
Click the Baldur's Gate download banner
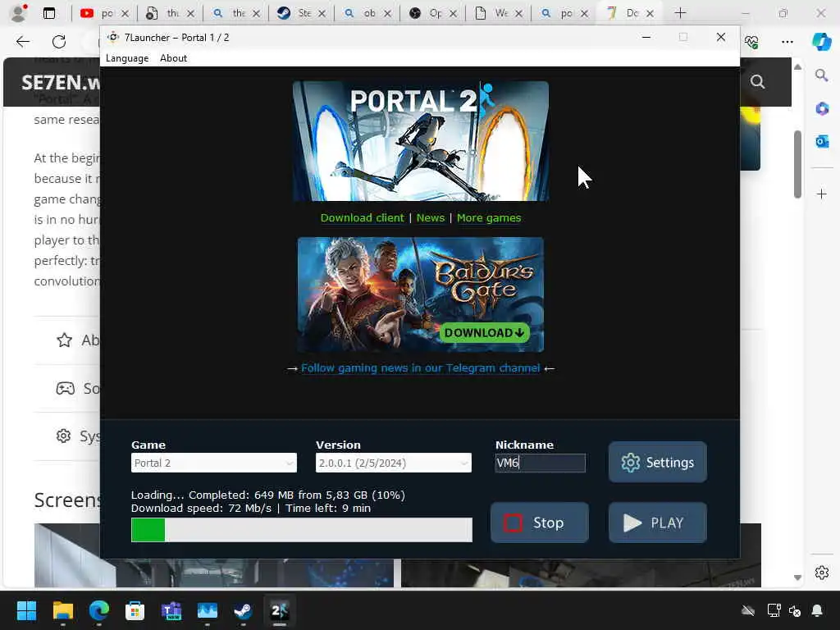tap(421, 294)
